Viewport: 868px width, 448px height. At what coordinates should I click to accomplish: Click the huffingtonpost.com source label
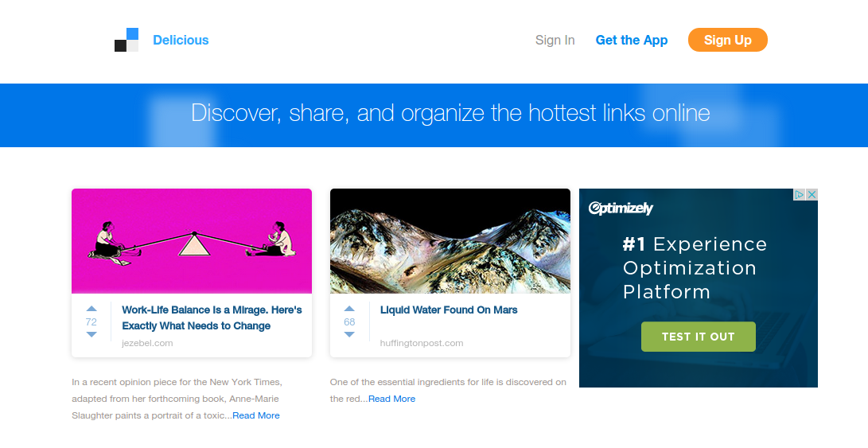coord(422,343)
